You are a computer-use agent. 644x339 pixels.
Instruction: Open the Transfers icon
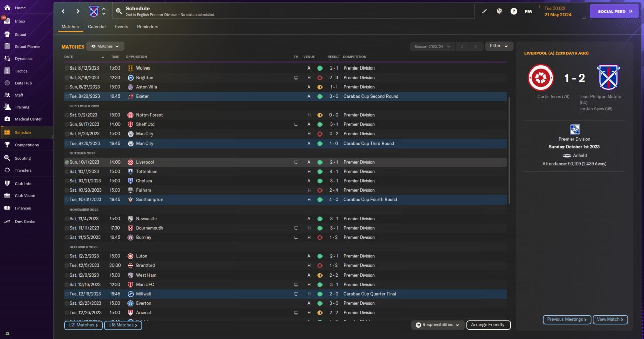tap(7, 170)
